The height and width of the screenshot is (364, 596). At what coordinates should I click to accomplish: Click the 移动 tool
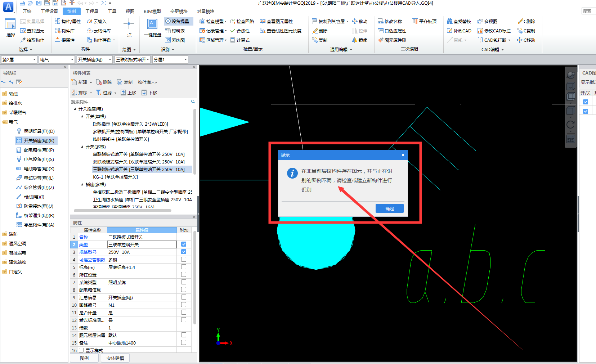pyautogui.click(x=360, y=21)
